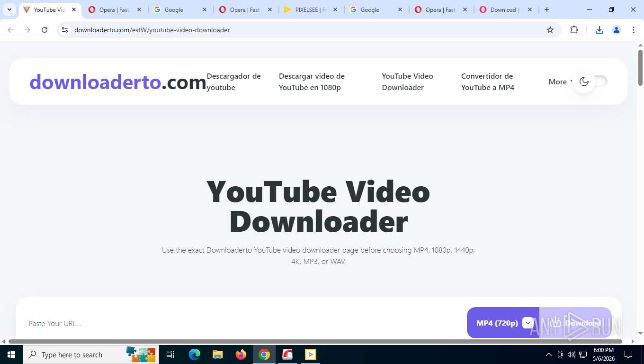Image resolution: width=644 pixels, height=364 pixels.
Task: Open the volume control in system tray
Action: point(572,355)
